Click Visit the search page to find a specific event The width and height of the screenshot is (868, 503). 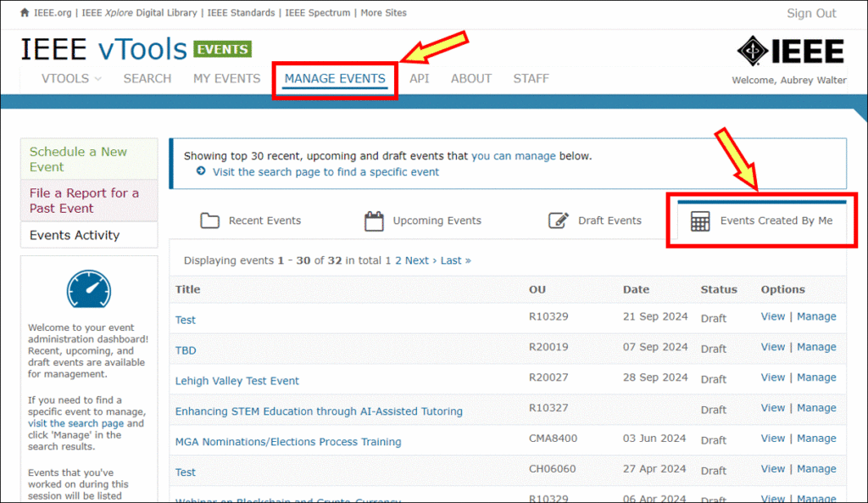[325, 171]
